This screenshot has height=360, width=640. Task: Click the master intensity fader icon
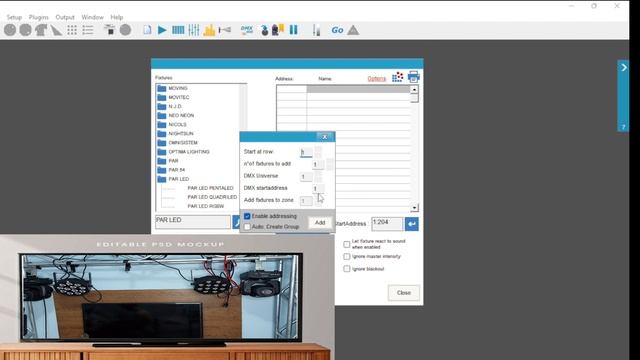click(316, 30)
